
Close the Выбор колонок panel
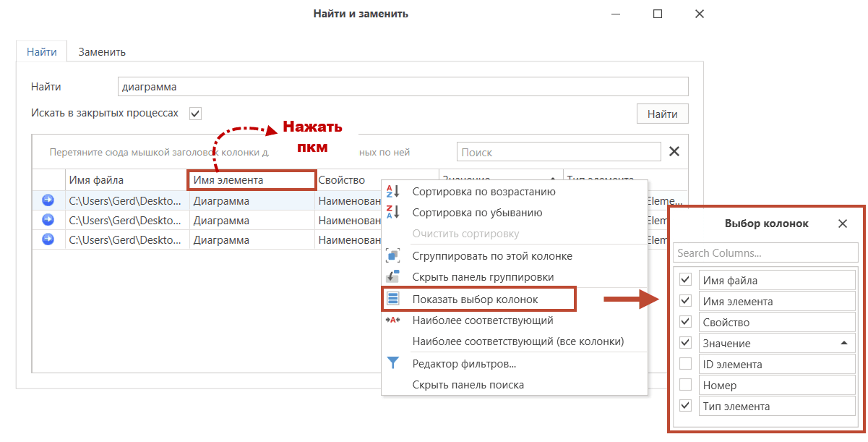(x=843, y=224)
